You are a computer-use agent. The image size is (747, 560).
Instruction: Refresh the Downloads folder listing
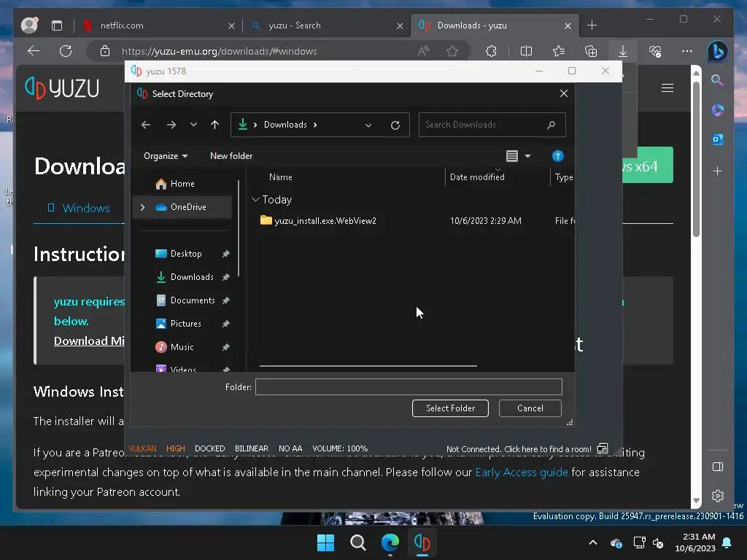point(395,125)
